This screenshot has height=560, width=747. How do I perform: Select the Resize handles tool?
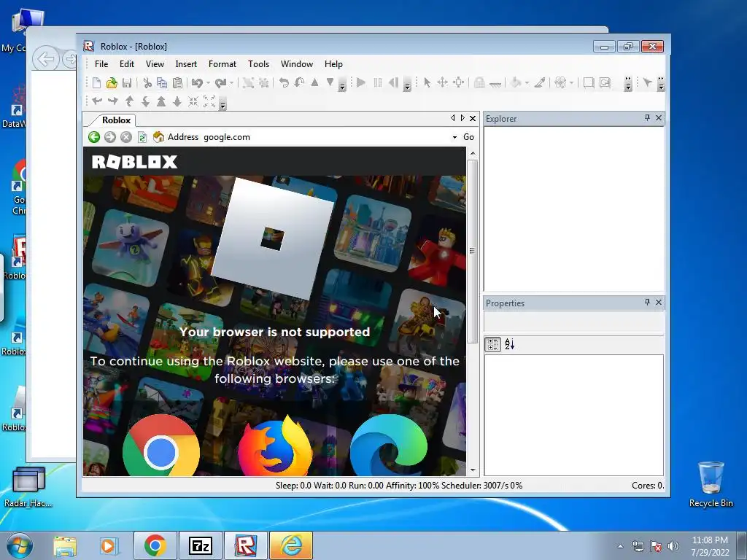(x=458, y=83)
